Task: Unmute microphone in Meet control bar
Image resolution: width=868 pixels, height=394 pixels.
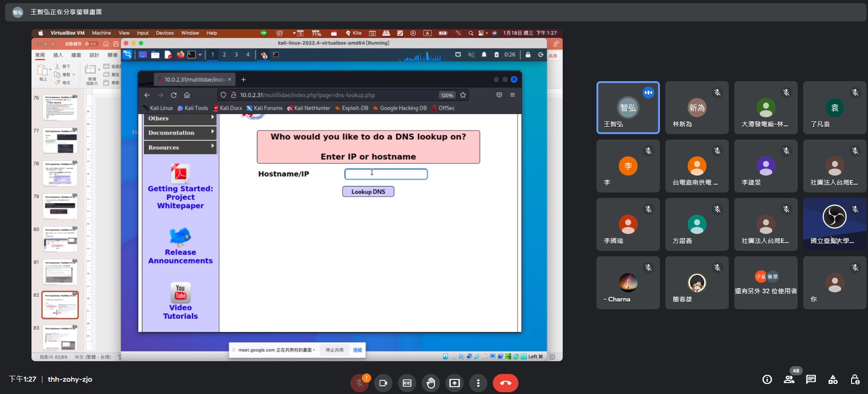Action: tap(360, 383)
